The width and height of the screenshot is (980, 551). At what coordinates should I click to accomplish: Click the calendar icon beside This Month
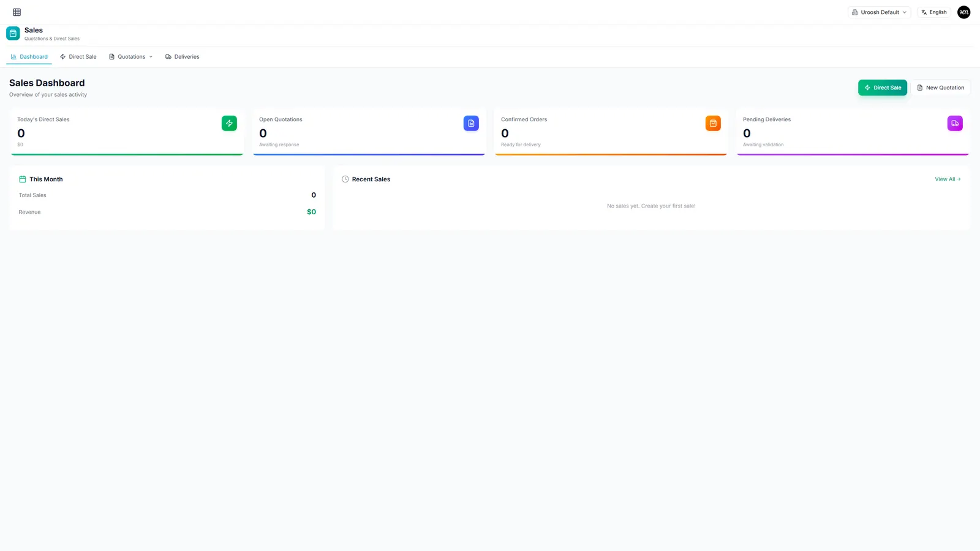pyautogui.click(x=23, y=179)
